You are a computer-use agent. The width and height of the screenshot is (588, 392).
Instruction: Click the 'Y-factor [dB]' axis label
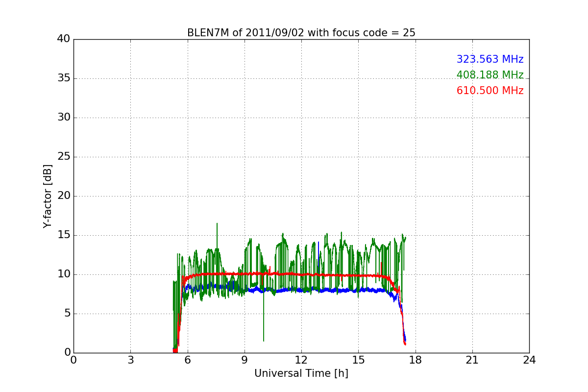coord(48,196)
